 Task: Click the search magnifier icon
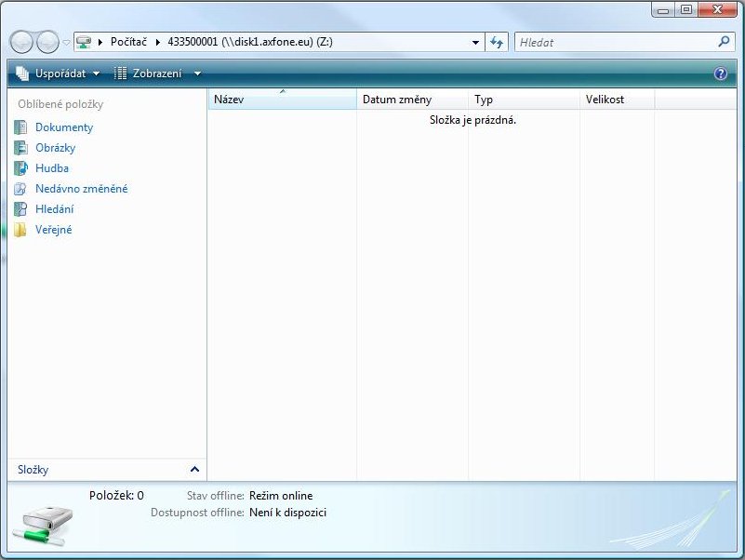click(725, 42)
